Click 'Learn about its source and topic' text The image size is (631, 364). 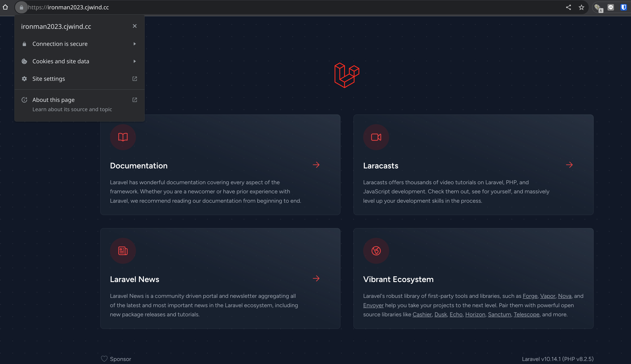[72, 109]
